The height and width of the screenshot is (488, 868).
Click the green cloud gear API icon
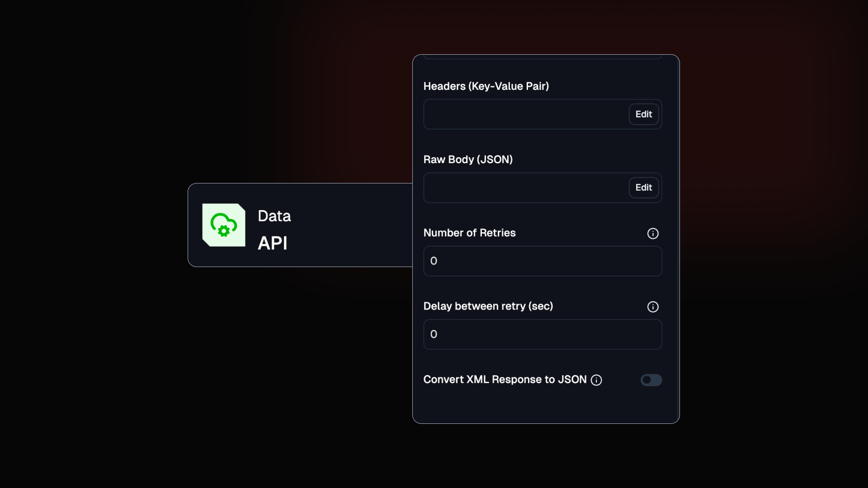pos(224,225)
